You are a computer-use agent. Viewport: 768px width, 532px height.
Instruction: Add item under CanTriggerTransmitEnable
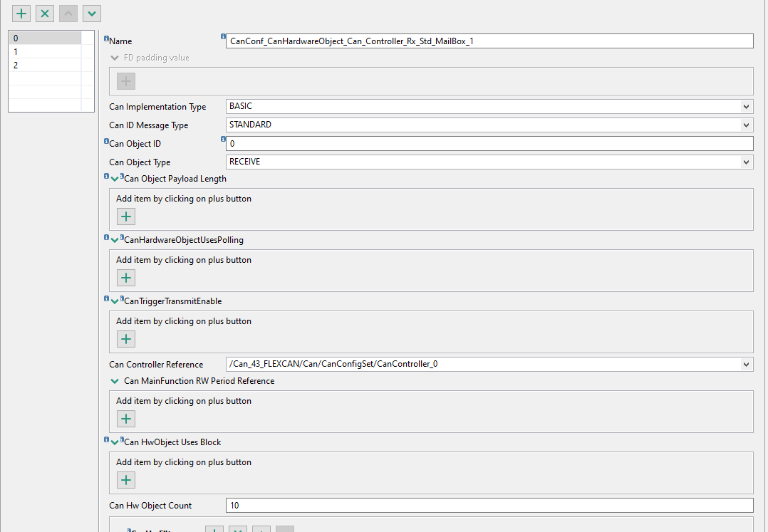pyautogui.click(x=126, y=339)
